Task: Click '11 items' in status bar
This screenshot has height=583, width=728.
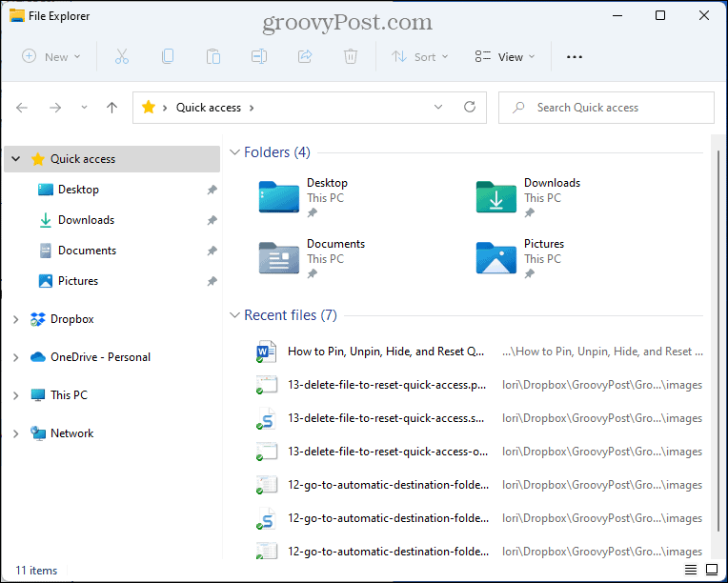Action: (36, 571)
